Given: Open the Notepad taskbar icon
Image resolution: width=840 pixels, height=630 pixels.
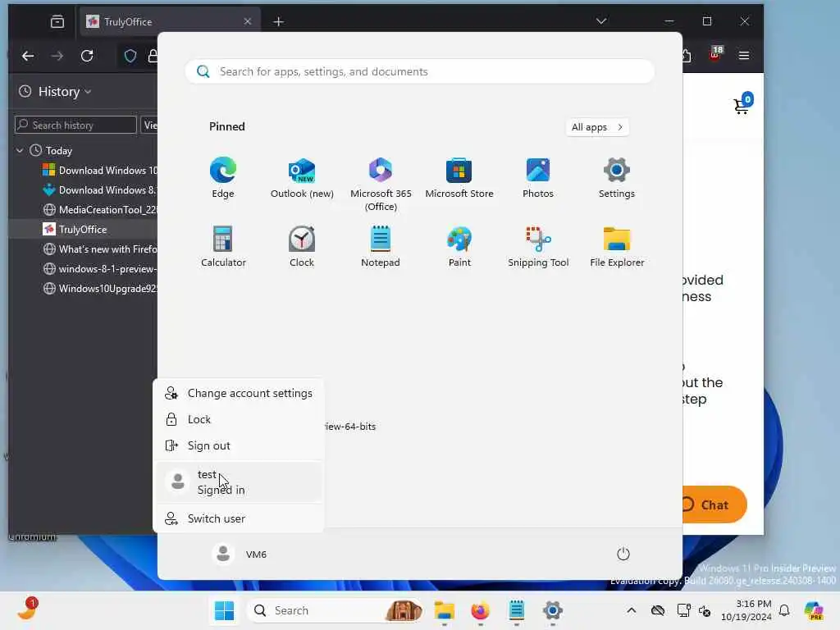Looking at the screenshot, I should click(517, 610).
